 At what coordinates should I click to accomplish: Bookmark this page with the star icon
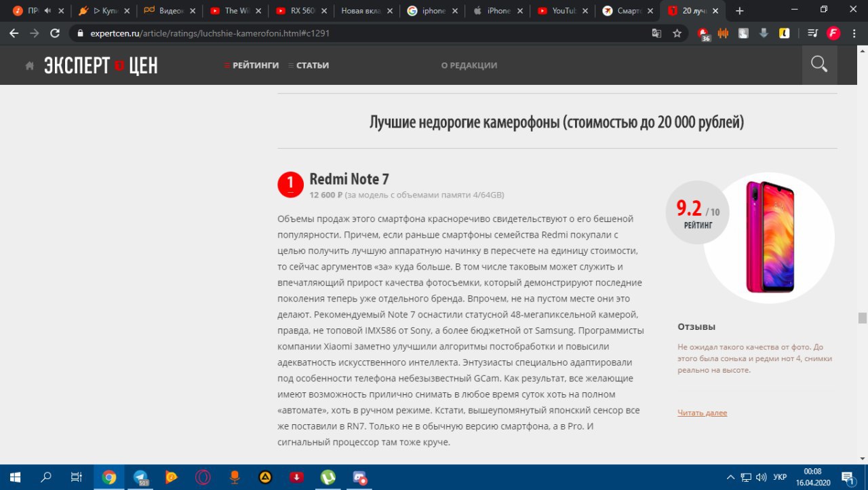[x=677, y=33]
